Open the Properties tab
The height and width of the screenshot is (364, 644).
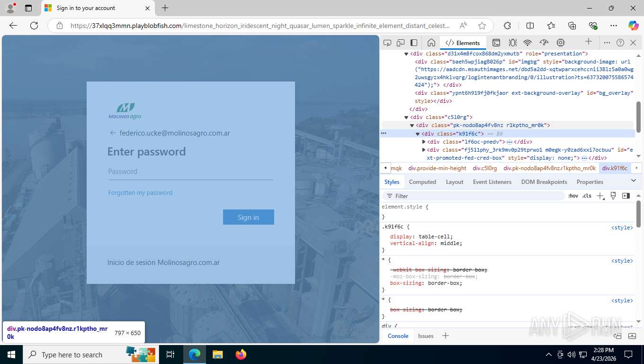[x=590, y=182]
